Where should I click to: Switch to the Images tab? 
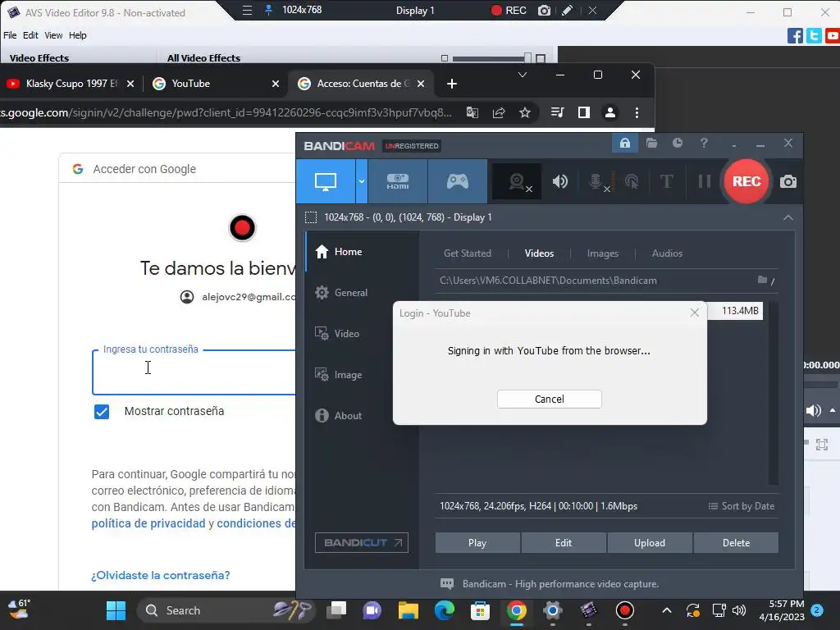pyautogui.click(x=603, y=253)
